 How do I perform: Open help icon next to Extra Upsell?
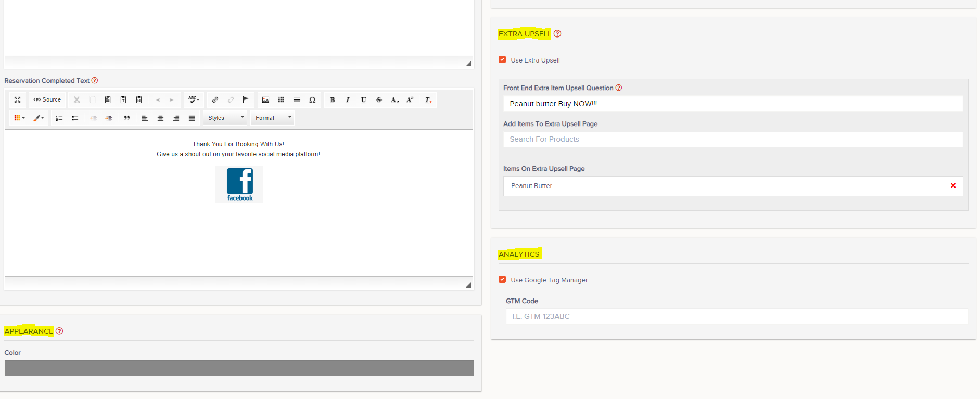[557, 34]
